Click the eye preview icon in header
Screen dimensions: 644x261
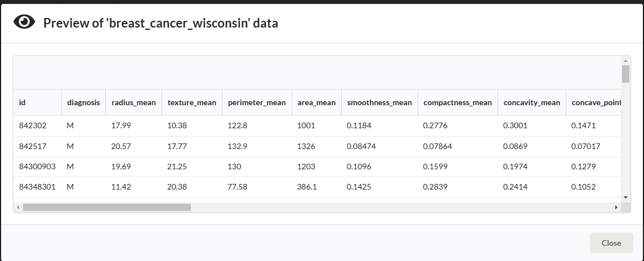[24, 22]
